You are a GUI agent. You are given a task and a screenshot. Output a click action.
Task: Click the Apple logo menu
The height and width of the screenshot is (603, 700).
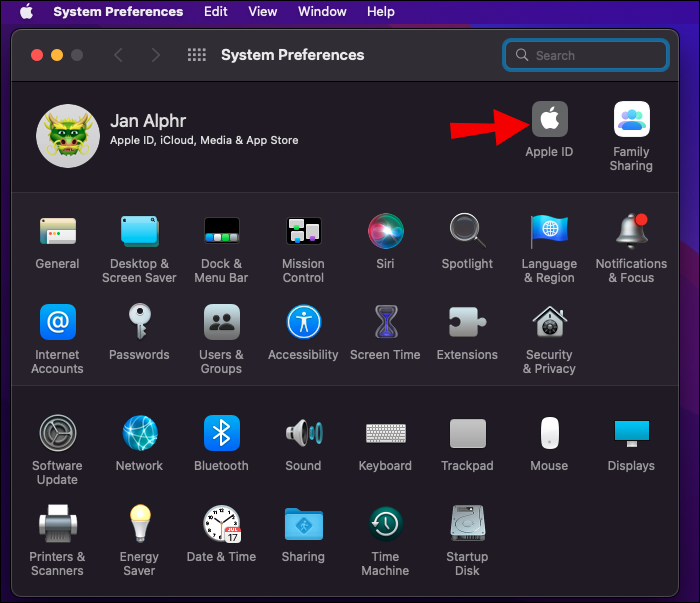[x=26, y=12]
